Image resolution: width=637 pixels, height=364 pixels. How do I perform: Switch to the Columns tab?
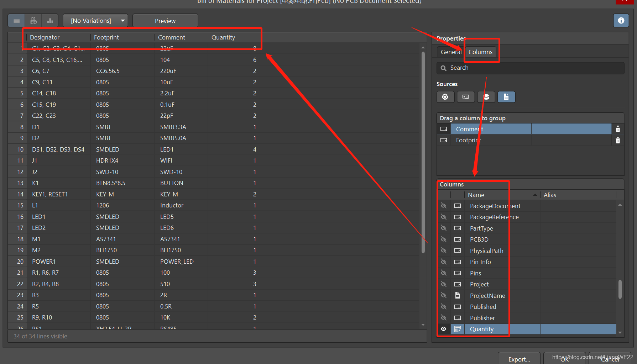(x=480, y=52)
